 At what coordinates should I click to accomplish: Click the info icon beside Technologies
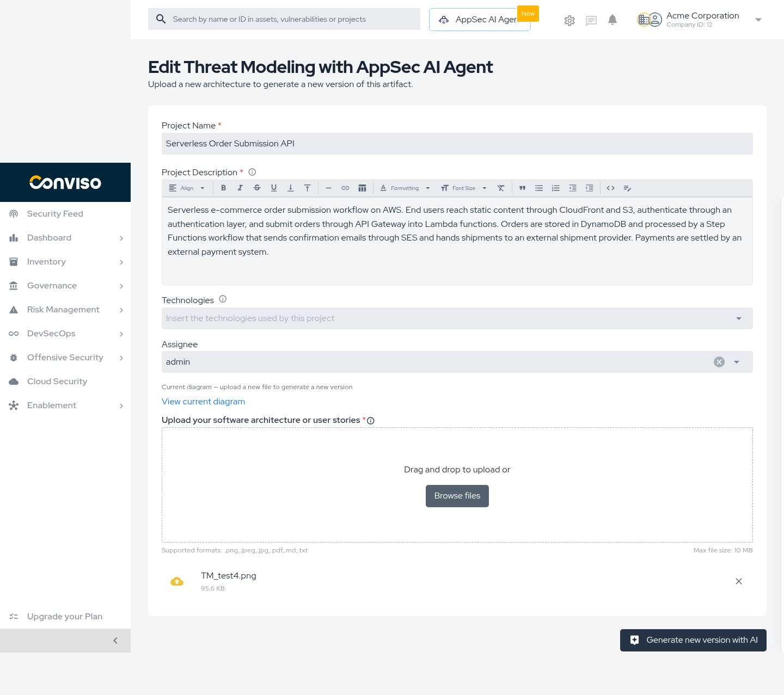pyautogui.click(x=223, y=299)
